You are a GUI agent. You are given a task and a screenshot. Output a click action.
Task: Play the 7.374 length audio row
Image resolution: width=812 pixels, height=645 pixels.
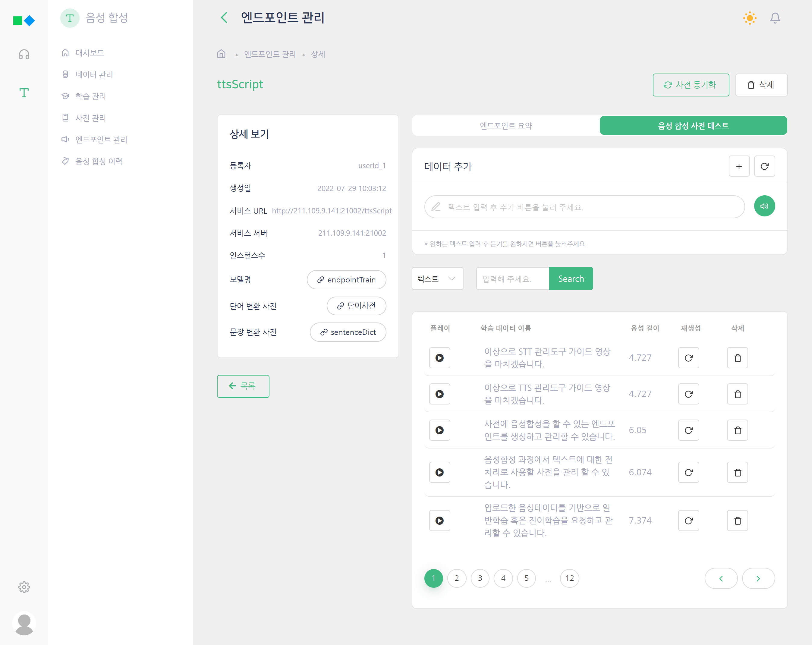(x=439, y=520)
